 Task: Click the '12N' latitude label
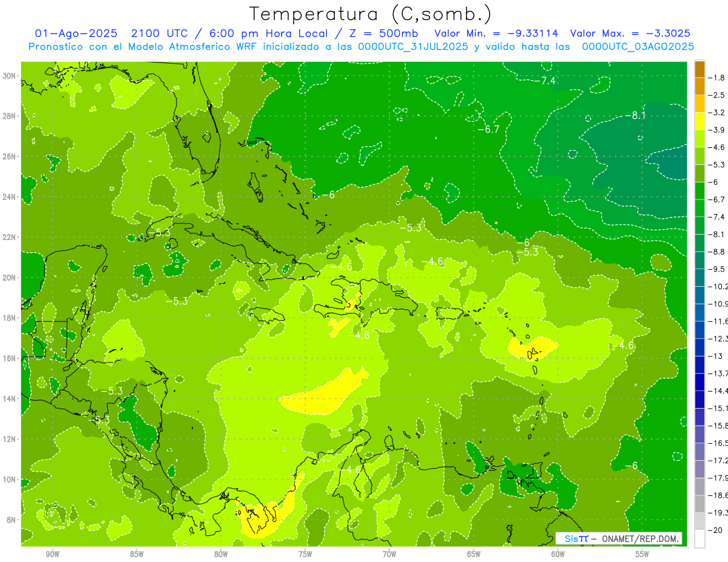10,439
